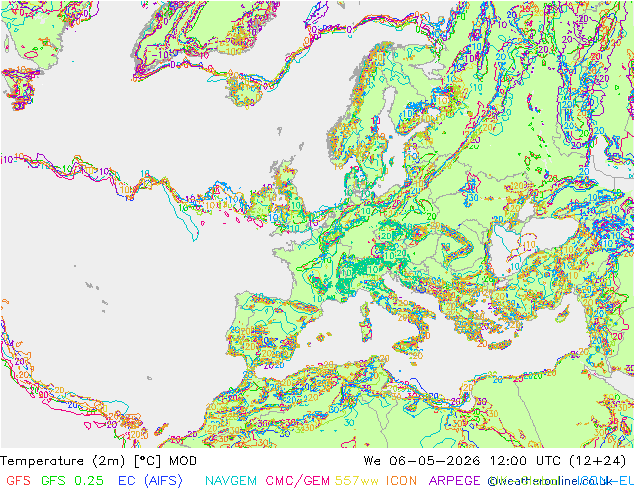Click the purple ARPEGE legend label
Screen dimensions: 634x490
[454, 480]
